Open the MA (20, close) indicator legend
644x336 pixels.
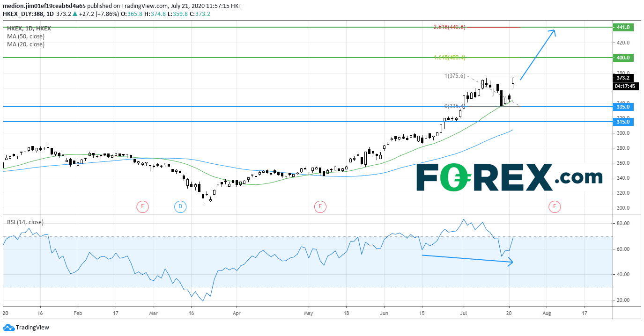26,44
